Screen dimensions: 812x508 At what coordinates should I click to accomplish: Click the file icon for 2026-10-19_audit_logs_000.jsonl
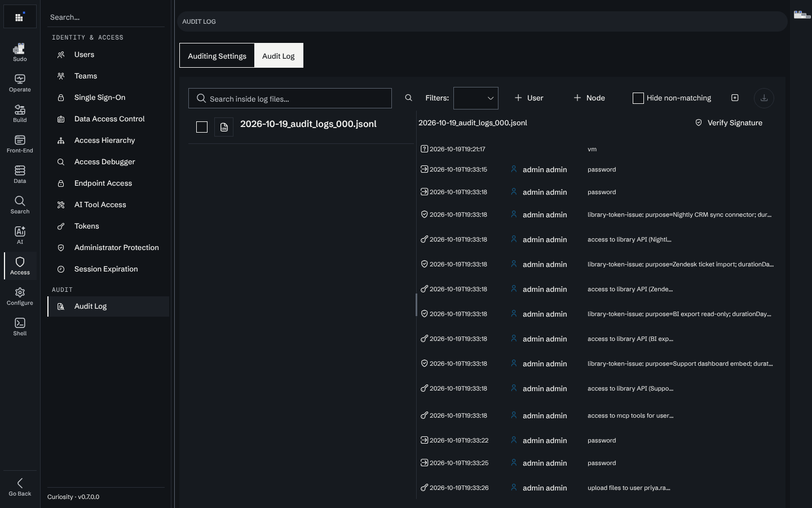(x=224, y=127)
